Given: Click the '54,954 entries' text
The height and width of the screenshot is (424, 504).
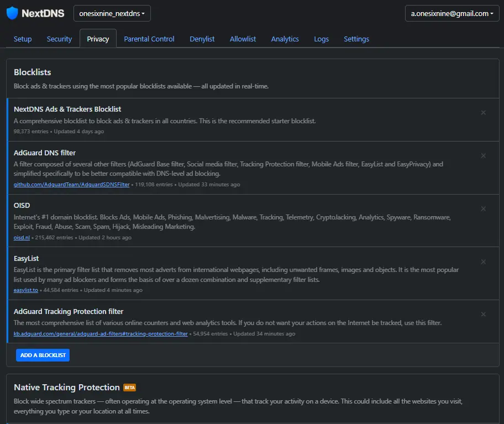Looking at the screenshot, I should (x=210, y=334).
